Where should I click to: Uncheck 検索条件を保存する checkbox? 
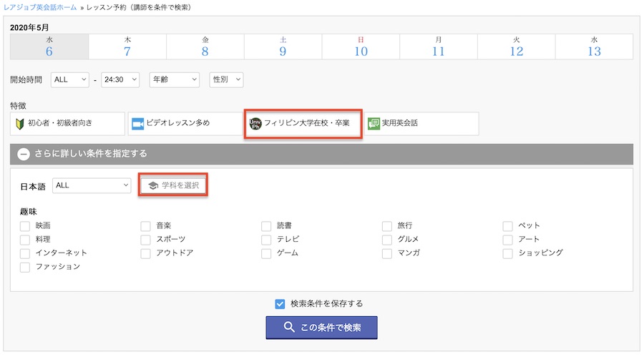tap(280, 303)
